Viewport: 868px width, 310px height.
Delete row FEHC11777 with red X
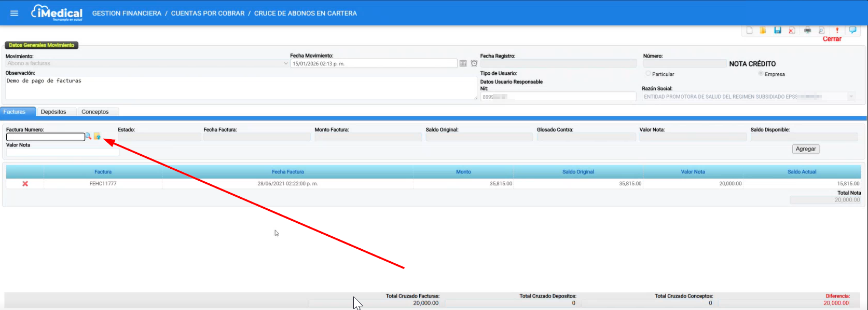click(x=25, y=184)
